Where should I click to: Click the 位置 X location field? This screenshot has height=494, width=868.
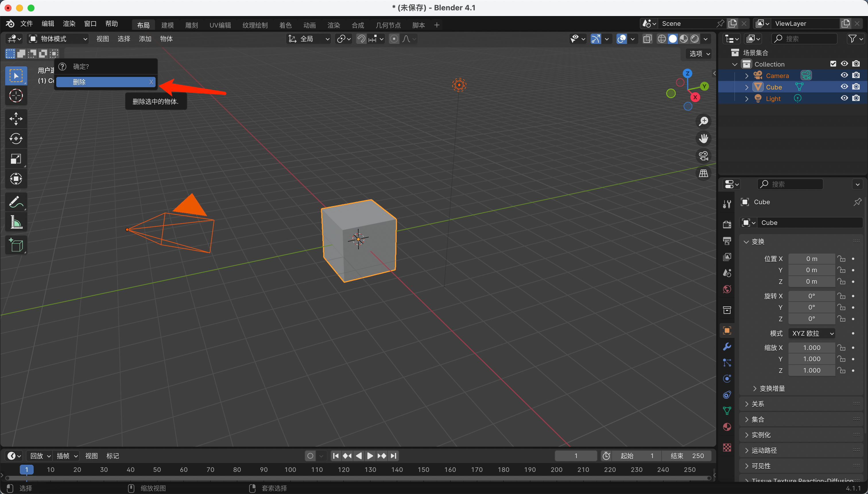coord(811,259)
